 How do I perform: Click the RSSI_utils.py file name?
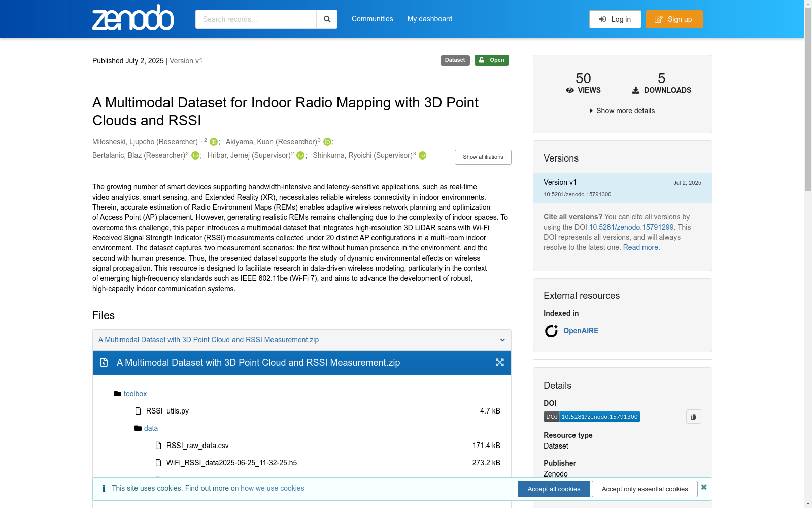[167, 411]
